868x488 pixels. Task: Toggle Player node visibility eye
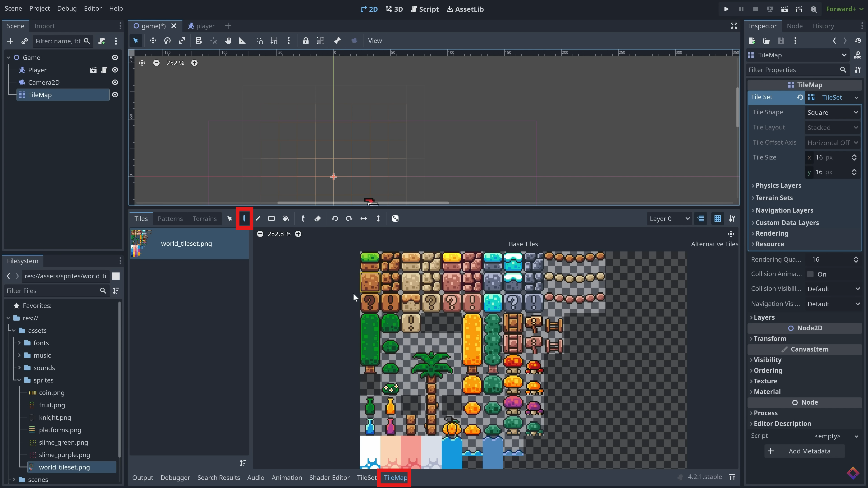[115, 70]
